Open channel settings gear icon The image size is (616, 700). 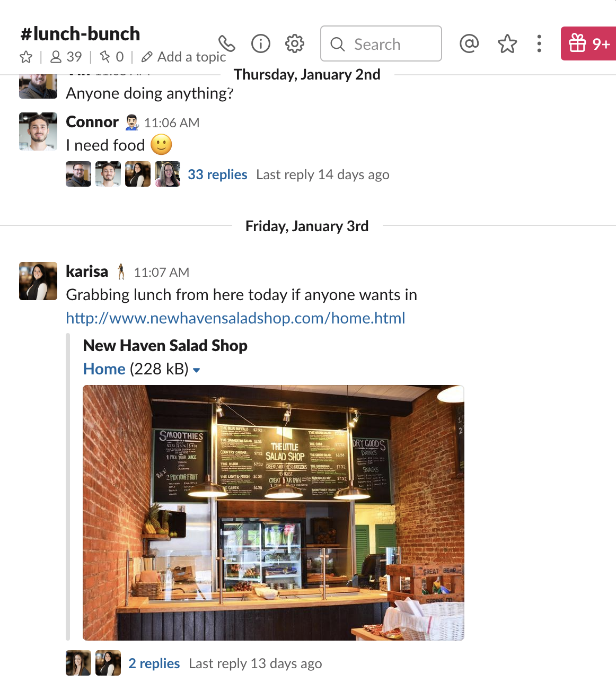click(x=294, y=43)
